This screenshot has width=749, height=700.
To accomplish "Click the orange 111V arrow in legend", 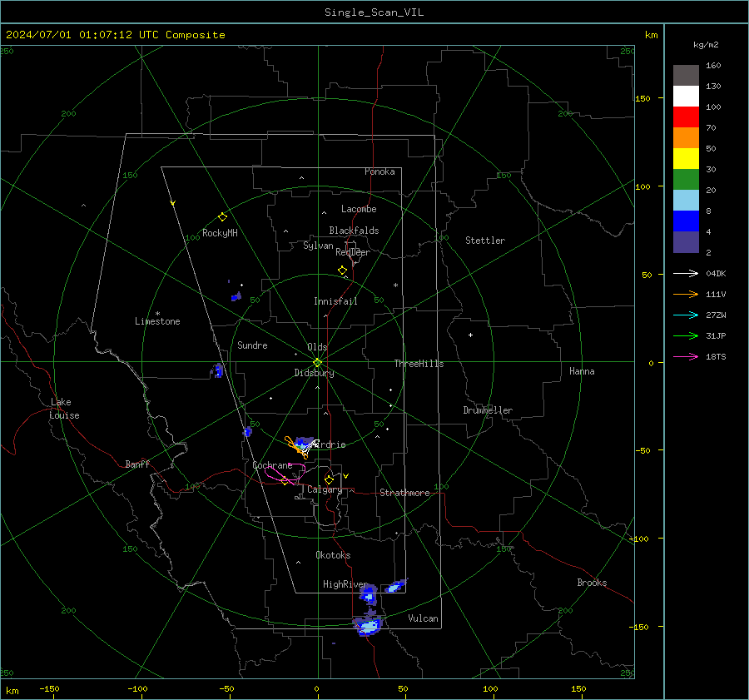I will pyautogui.click(x=686, y=295).
